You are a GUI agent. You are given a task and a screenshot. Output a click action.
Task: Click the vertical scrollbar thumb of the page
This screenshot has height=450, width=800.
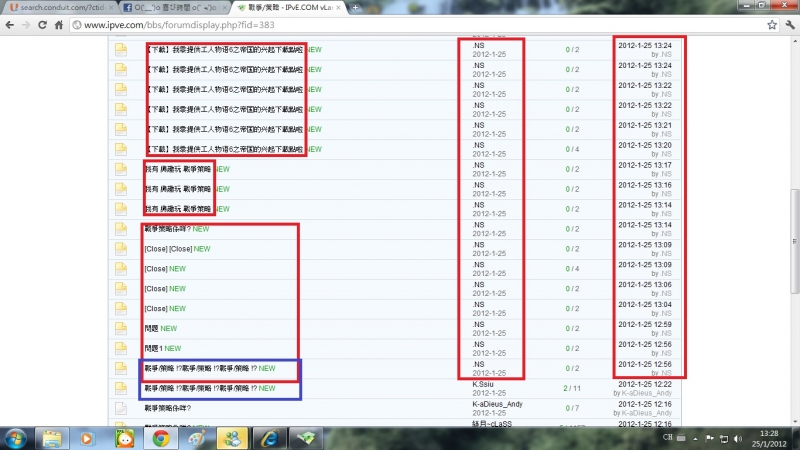pyautogui.click(x=794, y=241)
